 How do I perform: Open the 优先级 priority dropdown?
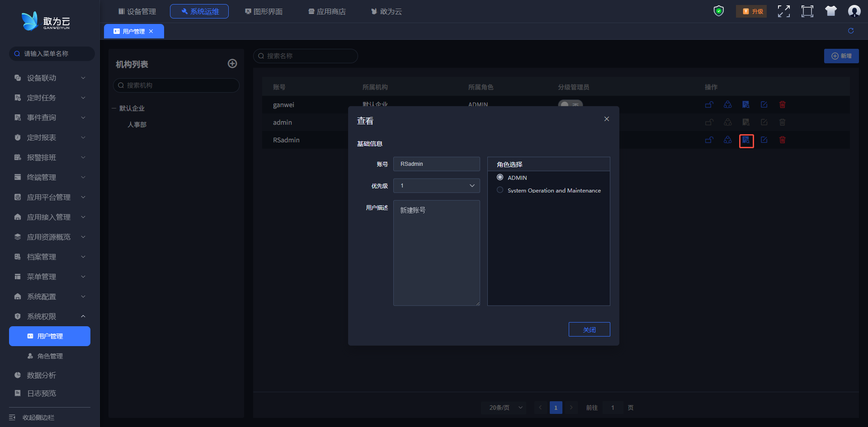coord(436,186)
